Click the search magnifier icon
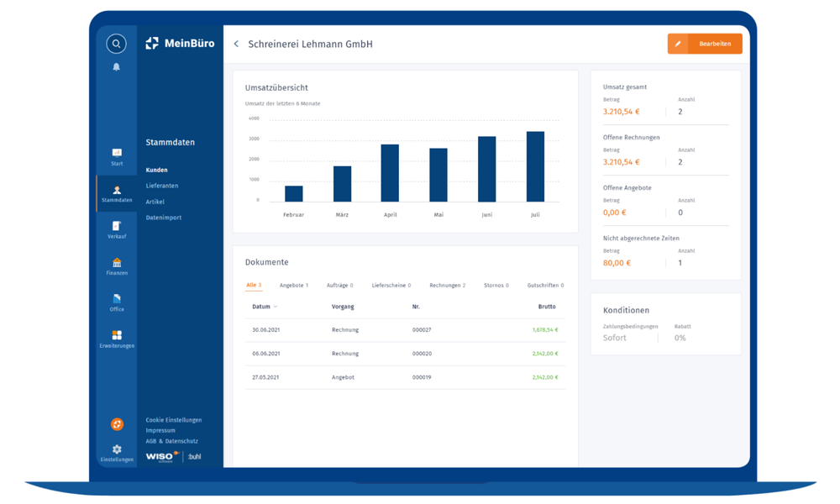 116,44
